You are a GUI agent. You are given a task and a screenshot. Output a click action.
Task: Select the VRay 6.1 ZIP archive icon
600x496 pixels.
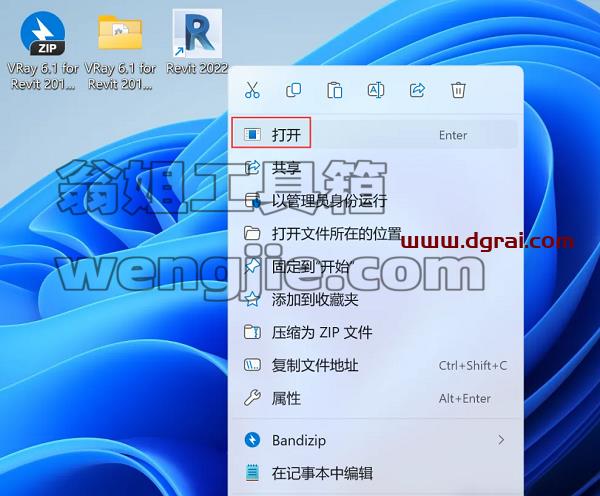42,50
